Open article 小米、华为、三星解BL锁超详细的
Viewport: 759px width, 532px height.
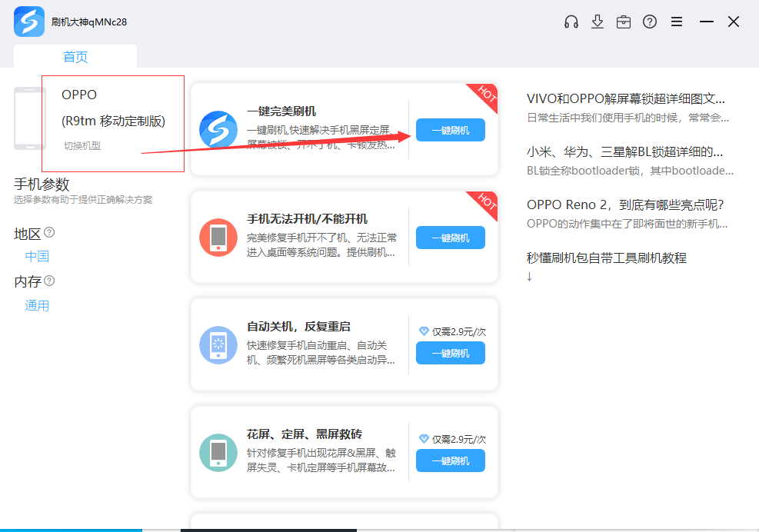coord(625,152)
